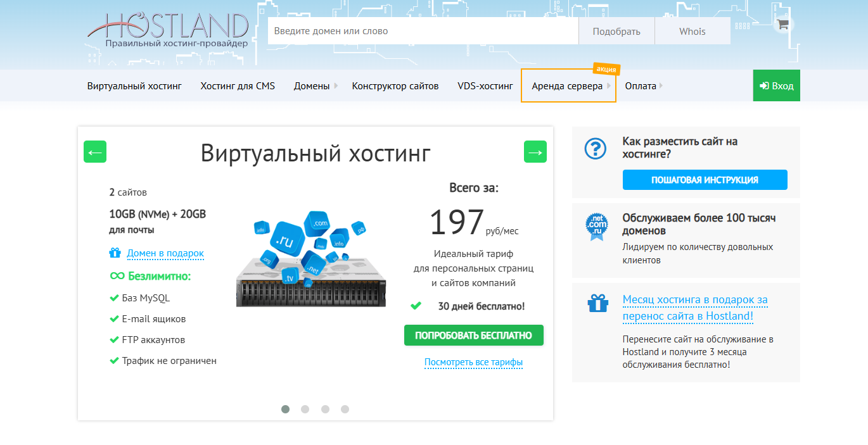Click the green infinity icon next to 'Безлимитно'

tap(117, 276)
